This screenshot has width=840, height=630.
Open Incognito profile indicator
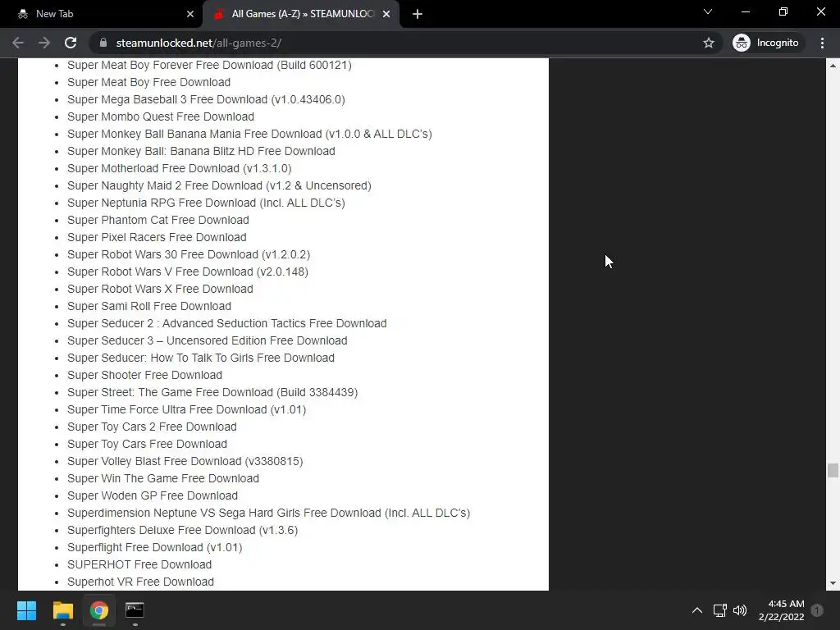pos(766,43)
